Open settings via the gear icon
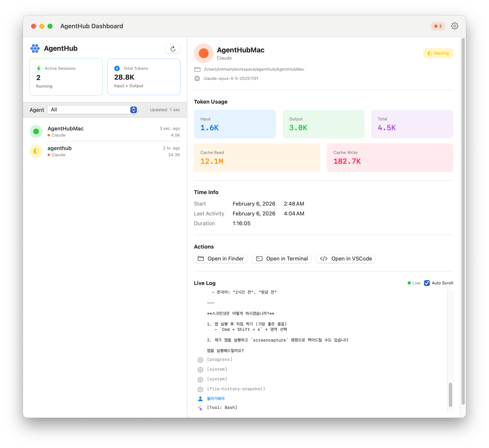489x448 pixels. 455,26
